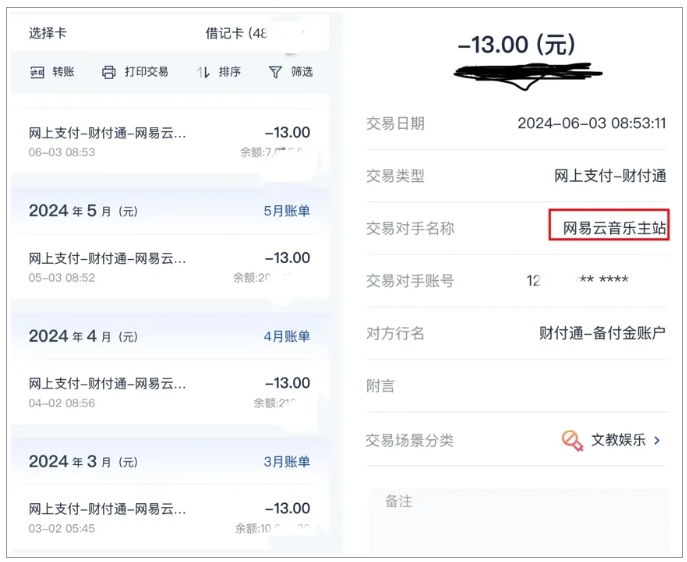The width and height of the screenshot is (687, 562).
Task: Click the print transactions printer icon
Action: point(109,72)
